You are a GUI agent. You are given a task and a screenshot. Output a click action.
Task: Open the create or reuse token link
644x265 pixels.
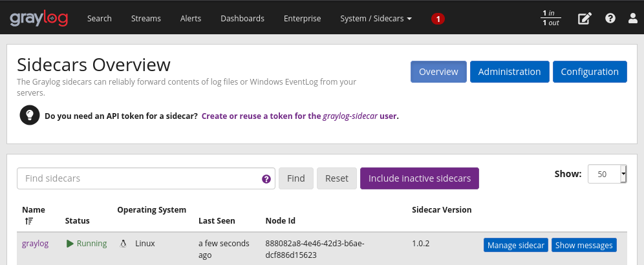299,116
